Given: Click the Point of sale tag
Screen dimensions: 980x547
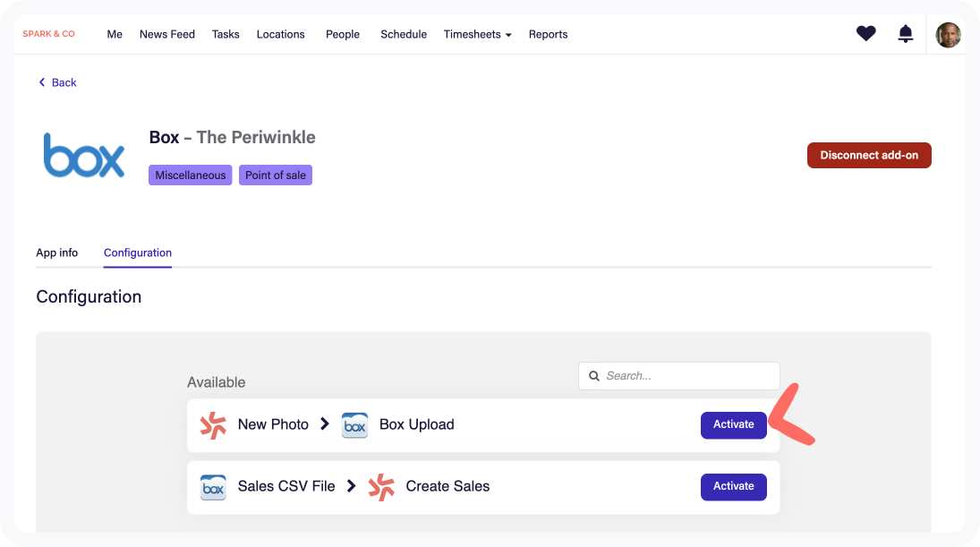Looking at the screenshot, I should pos(275,175).
